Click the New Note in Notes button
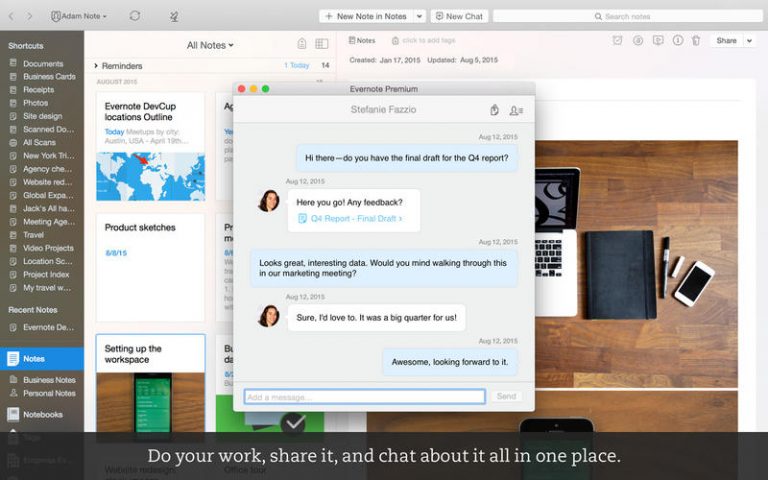768x480 pixels. [366, 16]
